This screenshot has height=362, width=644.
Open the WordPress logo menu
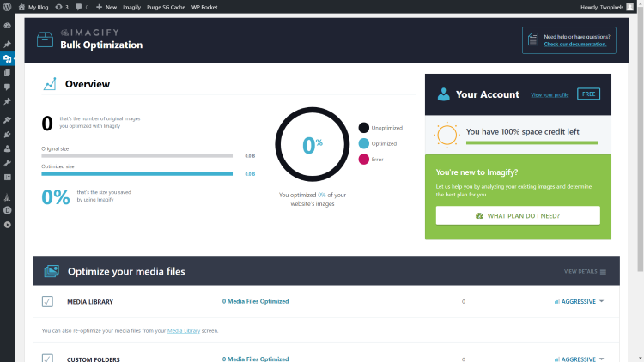pos(7,7)
